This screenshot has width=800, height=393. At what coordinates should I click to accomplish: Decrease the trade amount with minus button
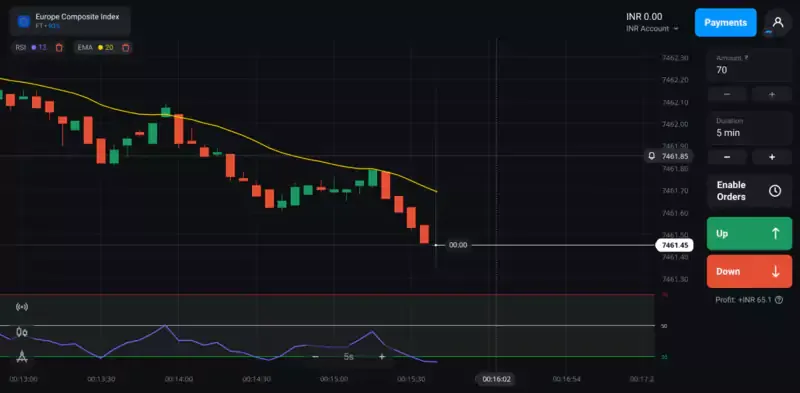(727, 94)
